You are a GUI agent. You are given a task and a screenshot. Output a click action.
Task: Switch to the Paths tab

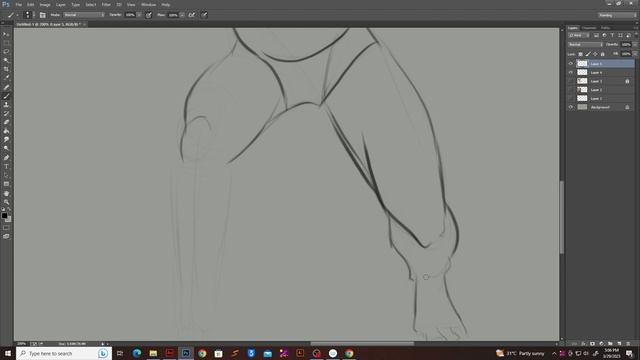click(605, 28)
